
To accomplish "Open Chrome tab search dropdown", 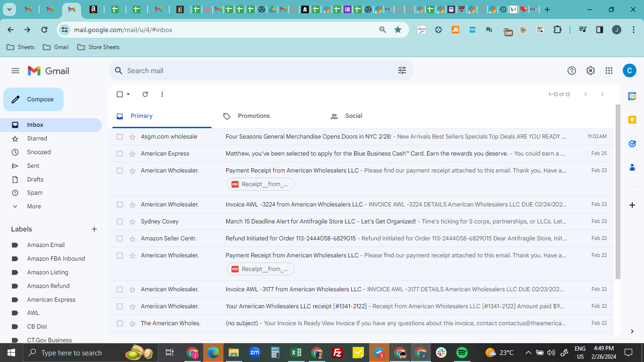I will [9, 9].
